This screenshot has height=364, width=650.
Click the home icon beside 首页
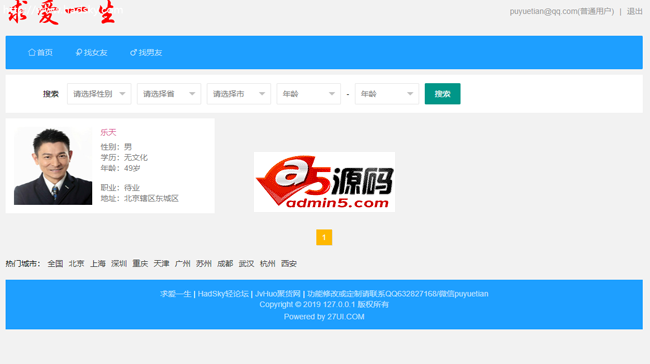[32, 52]
